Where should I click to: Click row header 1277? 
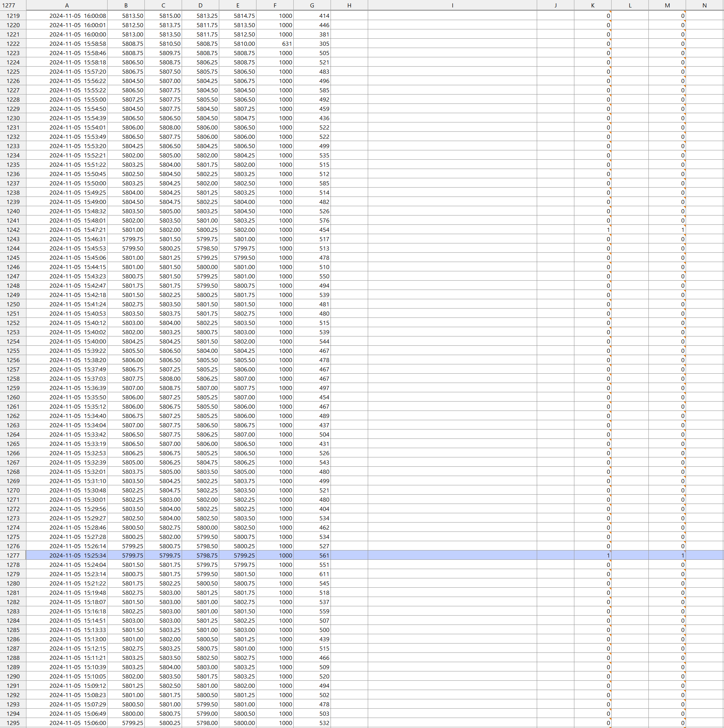point(13,555)
